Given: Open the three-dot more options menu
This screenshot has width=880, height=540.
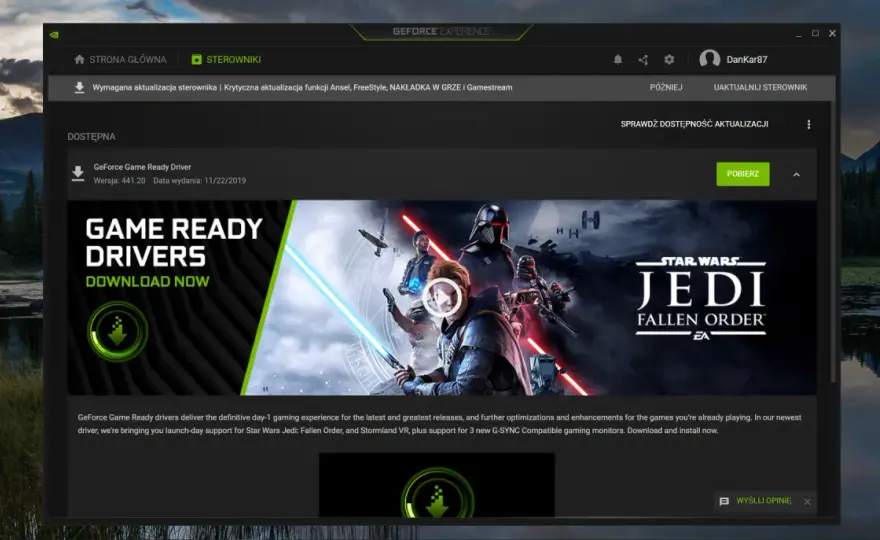Looking at the screenshot, I should (x=809, y=124).
